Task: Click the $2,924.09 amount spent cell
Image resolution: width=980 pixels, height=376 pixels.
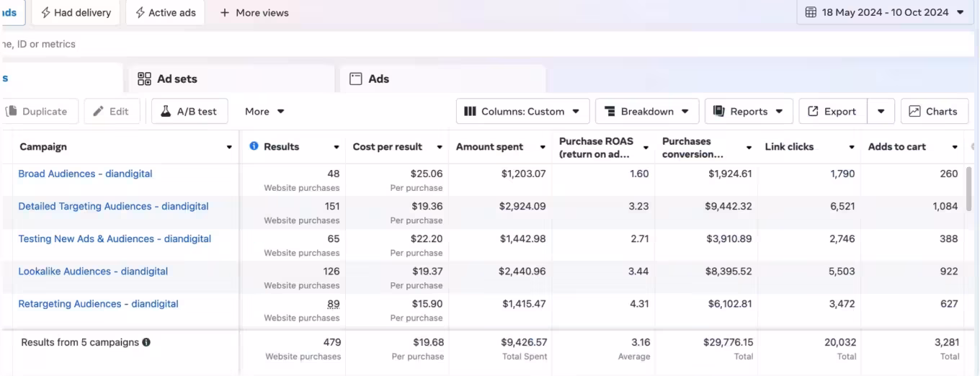Action: click(x=522, y=206)
